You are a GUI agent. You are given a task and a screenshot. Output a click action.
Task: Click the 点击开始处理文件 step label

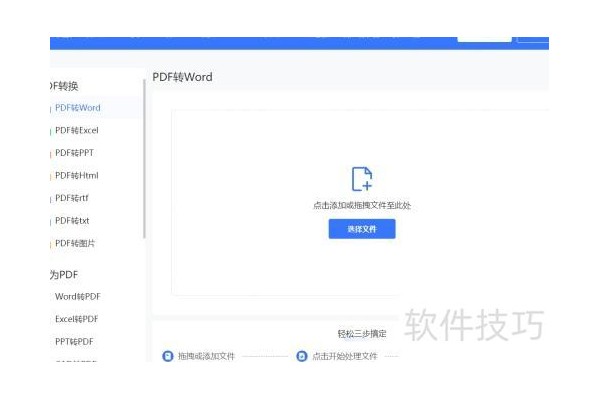point(344,356)
